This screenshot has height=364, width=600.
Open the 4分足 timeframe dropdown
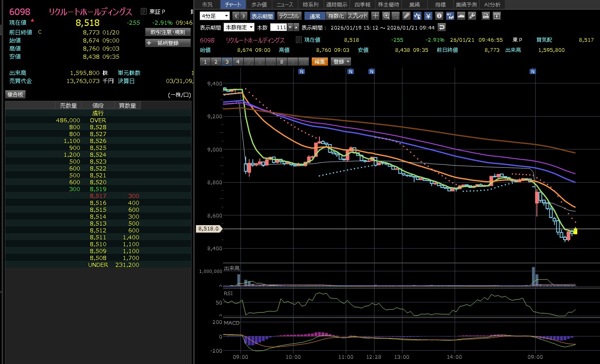[215, 16]
